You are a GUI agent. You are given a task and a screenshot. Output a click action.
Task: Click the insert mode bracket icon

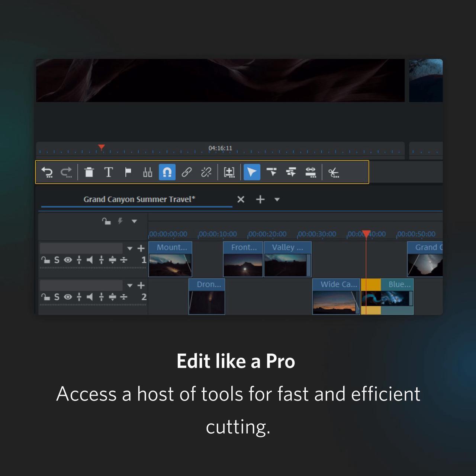[x=229, y=172]
